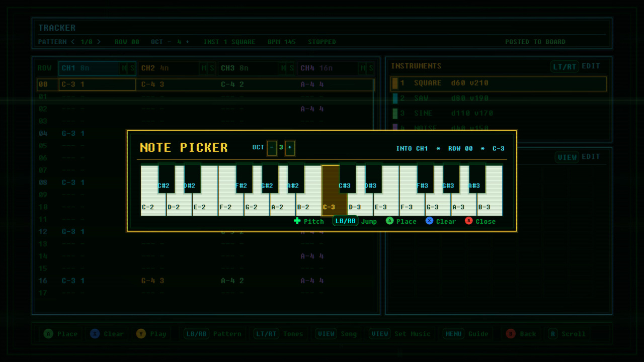The image size is (644, 362).
Task: Select the F#3 black piano key
Action: point(425,179)
